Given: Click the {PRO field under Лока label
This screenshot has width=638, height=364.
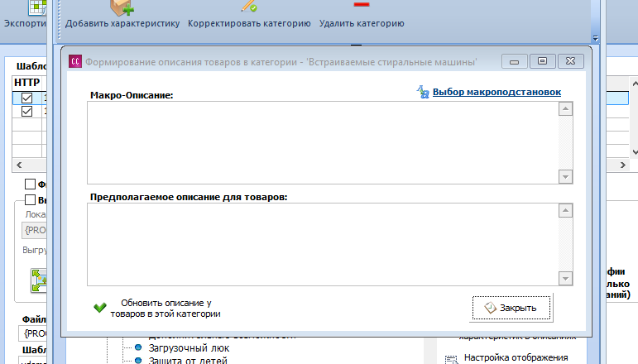Looking at the screenshot, I should click(x=34, y=230).
